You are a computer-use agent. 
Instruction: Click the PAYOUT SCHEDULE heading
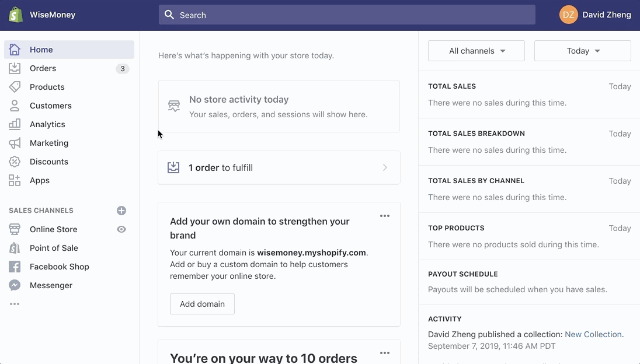coord(463,274)
